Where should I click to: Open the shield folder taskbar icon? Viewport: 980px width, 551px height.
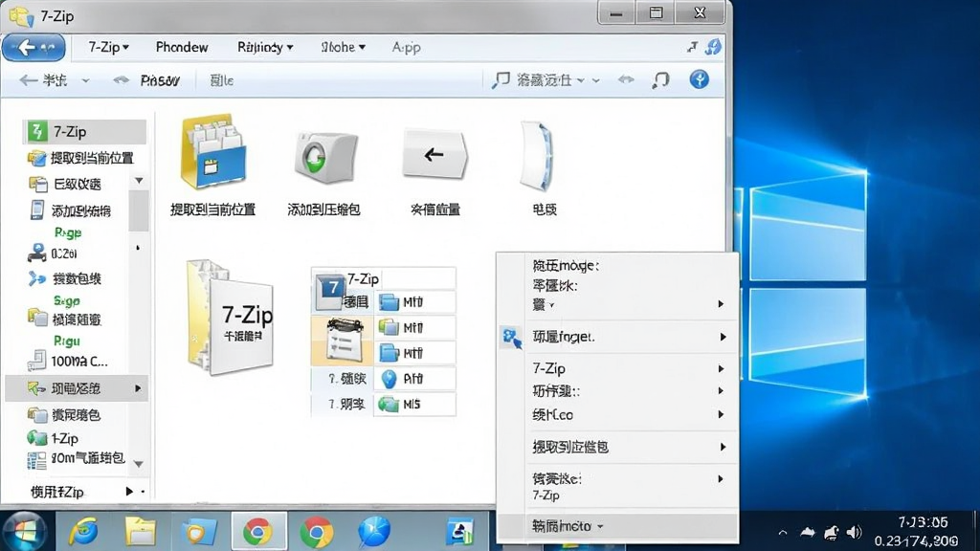[x=198, y=532]
